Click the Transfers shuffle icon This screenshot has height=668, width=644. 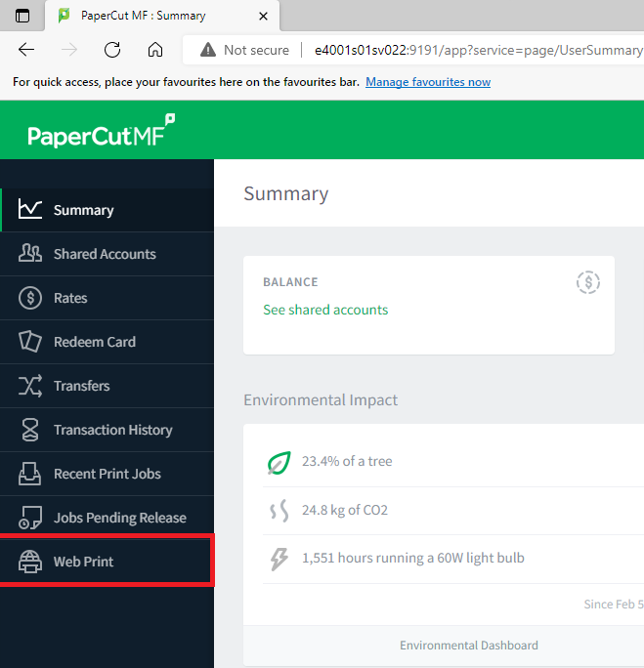(x=30, y=386)
